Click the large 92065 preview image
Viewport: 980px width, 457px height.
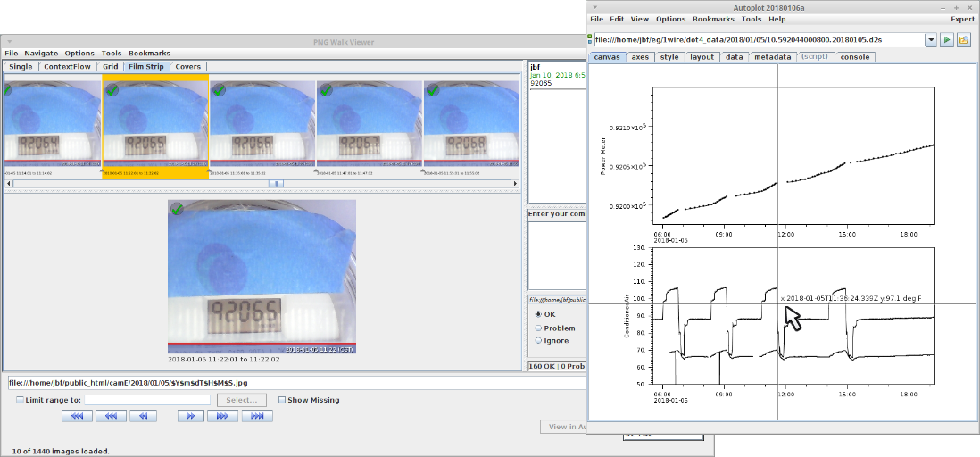pyautogui.click(x=262, y=277)
